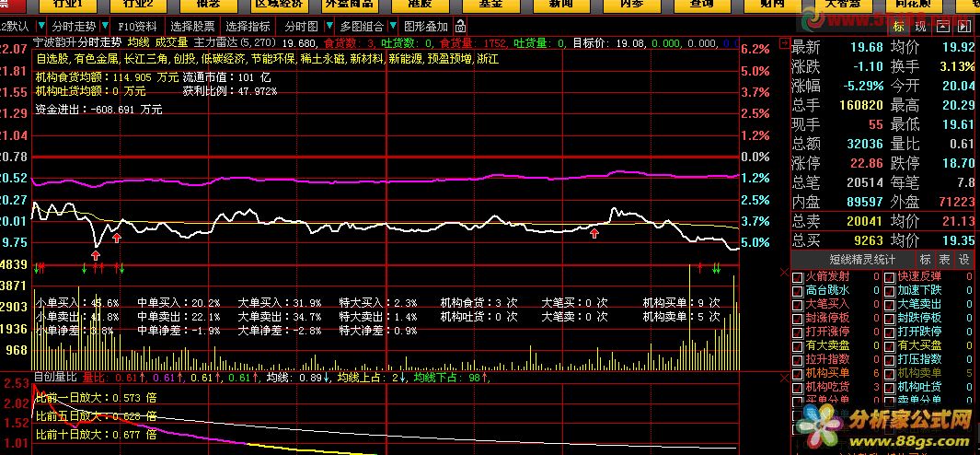The image size is (980, 455).
Task: Open dropdown arrow next to 默认
Action: pyautogui.click(x=40, y=27)
